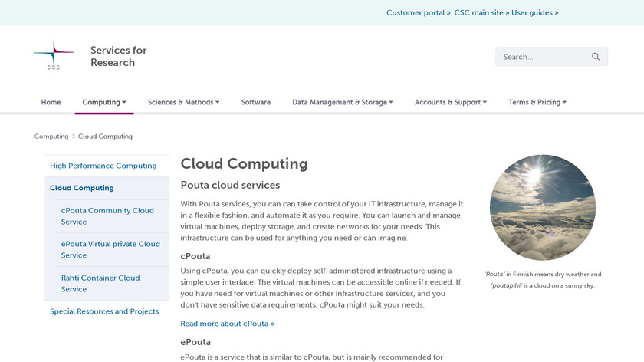Expand Data Management & Storage dropdown
Viewport: 644px width, 362px height.
pyautogui.click(x=343, y=102)
